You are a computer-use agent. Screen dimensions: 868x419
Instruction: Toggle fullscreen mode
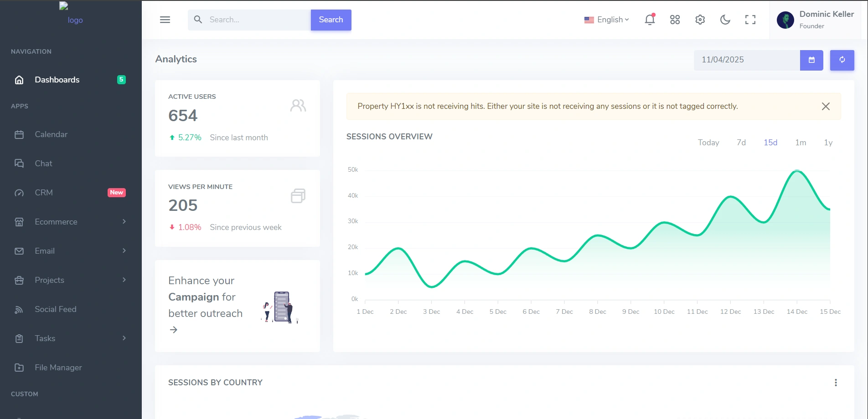750,20
